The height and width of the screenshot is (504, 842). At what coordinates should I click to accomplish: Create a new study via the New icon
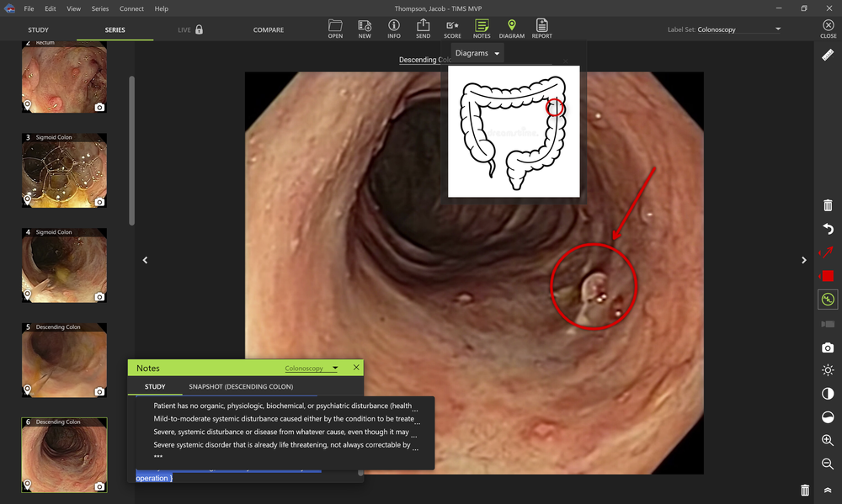[x=364, y=28]
